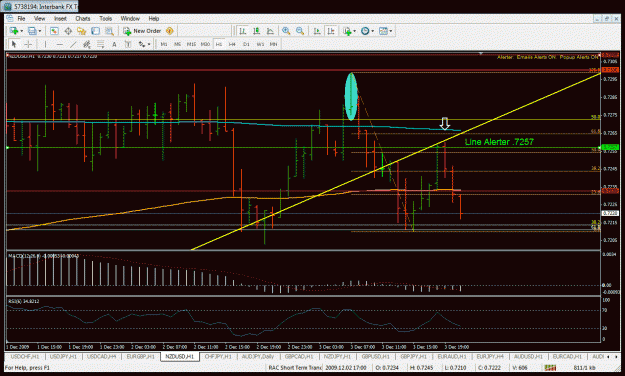Switch timeframe to M30
Screen dimensions: 625x376
click(205, 44)
